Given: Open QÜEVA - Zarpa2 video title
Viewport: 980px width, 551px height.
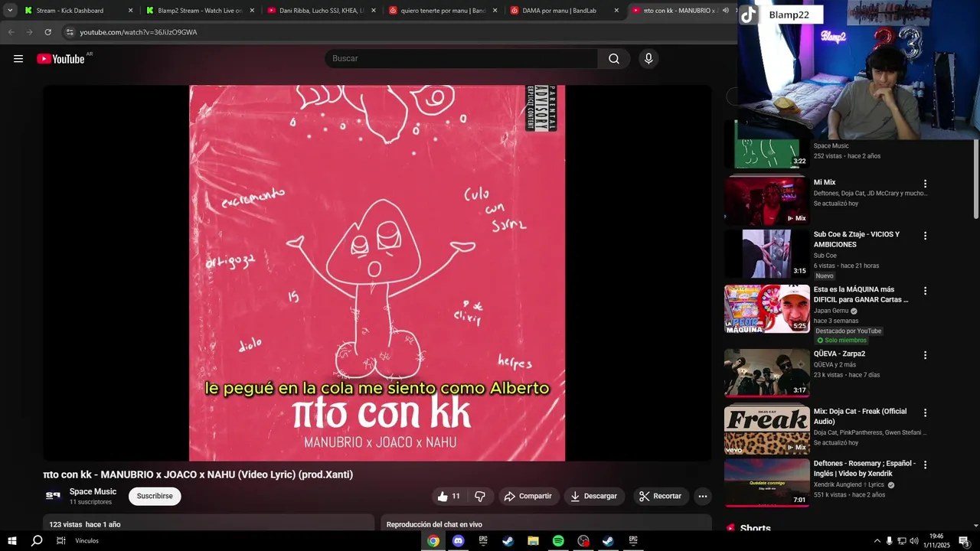Looking at the screenshot, I should coord(839,354).
